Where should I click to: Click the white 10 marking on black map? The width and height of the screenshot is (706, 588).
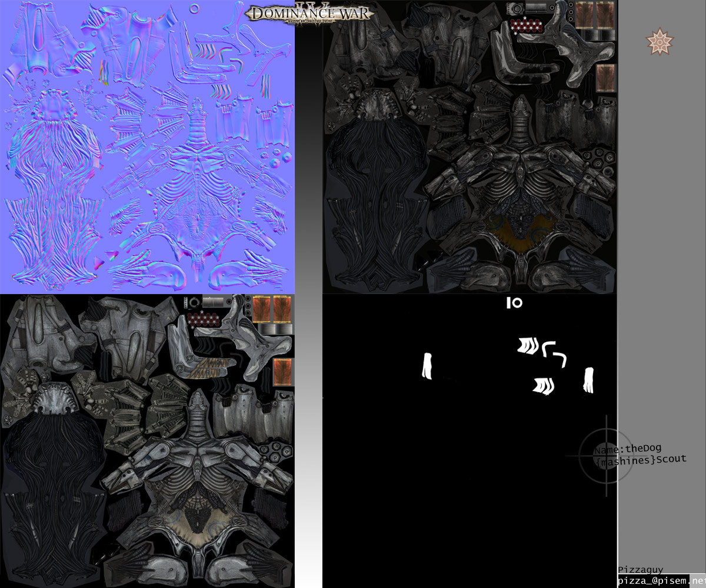pos(514,303)
